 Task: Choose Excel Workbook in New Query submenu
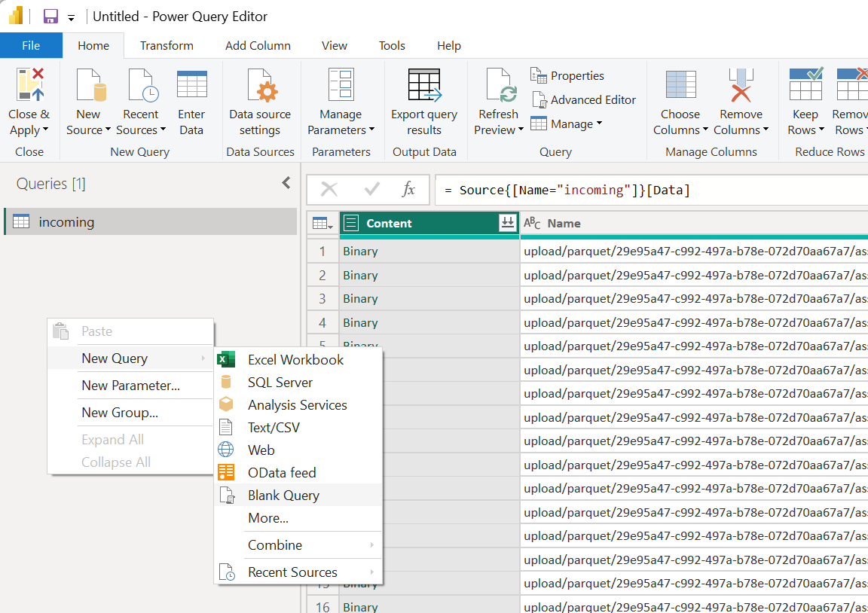[295, 360]
